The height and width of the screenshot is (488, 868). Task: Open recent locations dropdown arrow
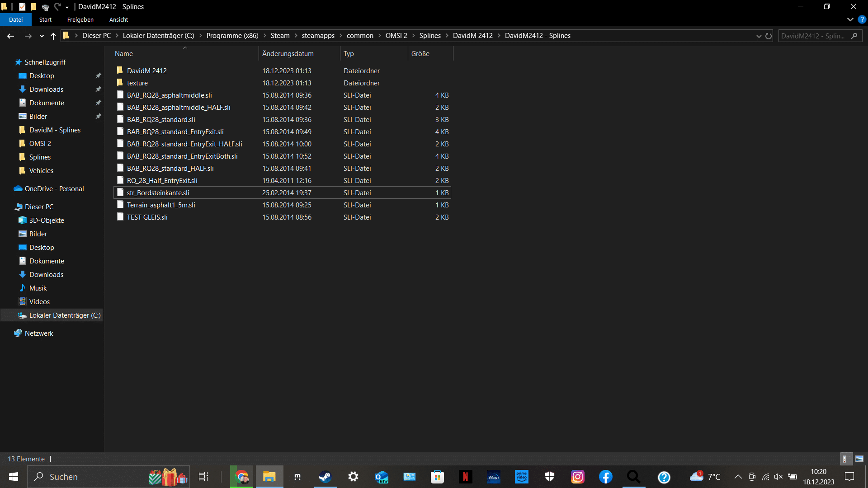coord(42,36)
